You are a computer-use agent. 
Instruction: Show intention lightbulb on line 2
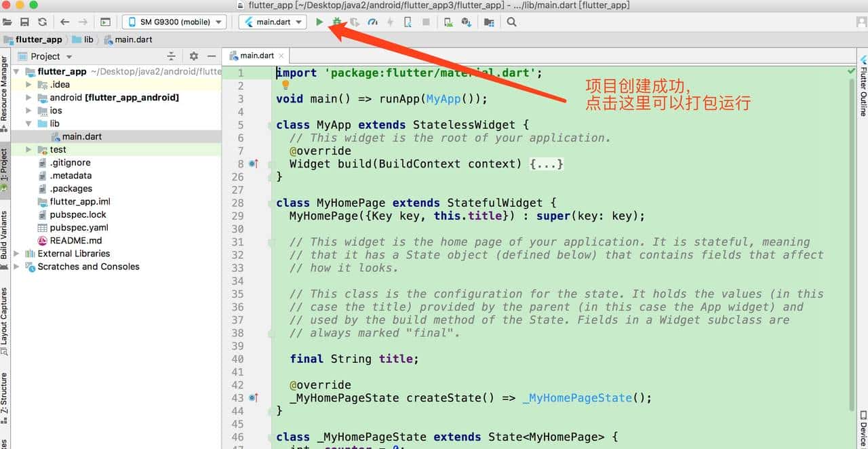pos(285,85)
